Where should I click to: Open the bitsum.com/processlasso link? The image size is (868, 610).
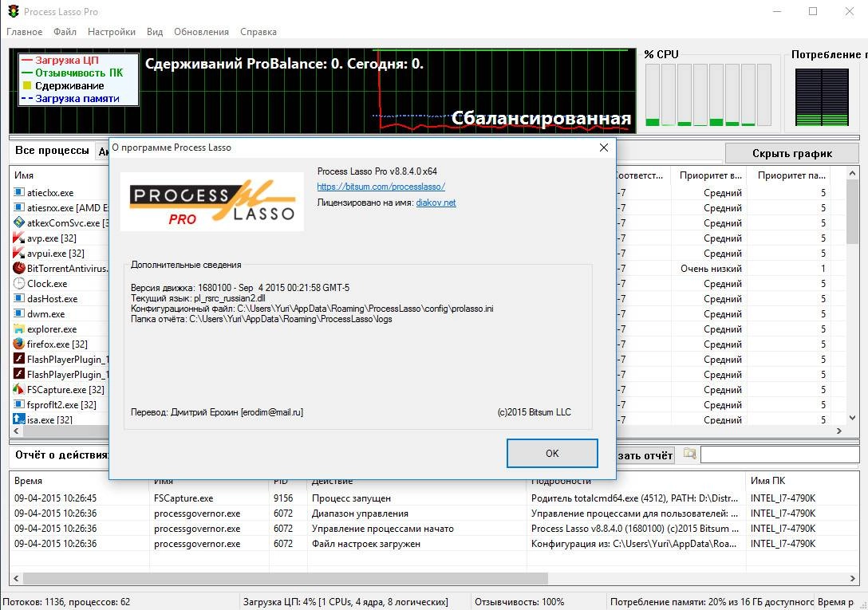(381, 187)
